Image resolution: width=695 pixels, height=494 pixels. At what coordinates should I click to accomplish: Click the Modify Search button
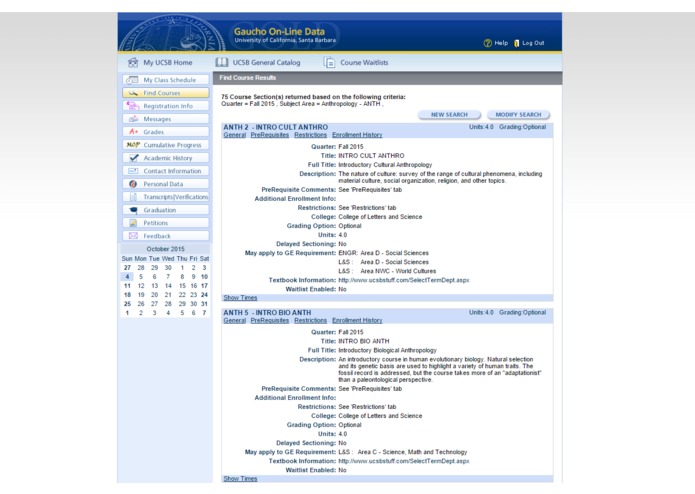pyautogui.click(x=518, y=115)
